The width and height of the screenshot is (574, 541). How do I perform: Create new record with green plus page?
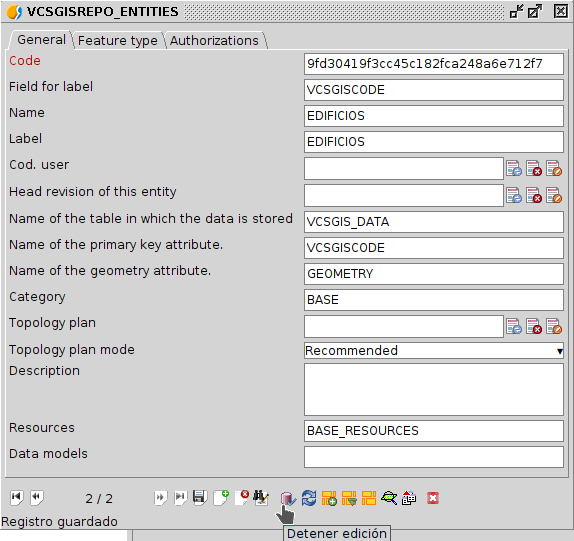pyautogui.click(x=221, y=498)
